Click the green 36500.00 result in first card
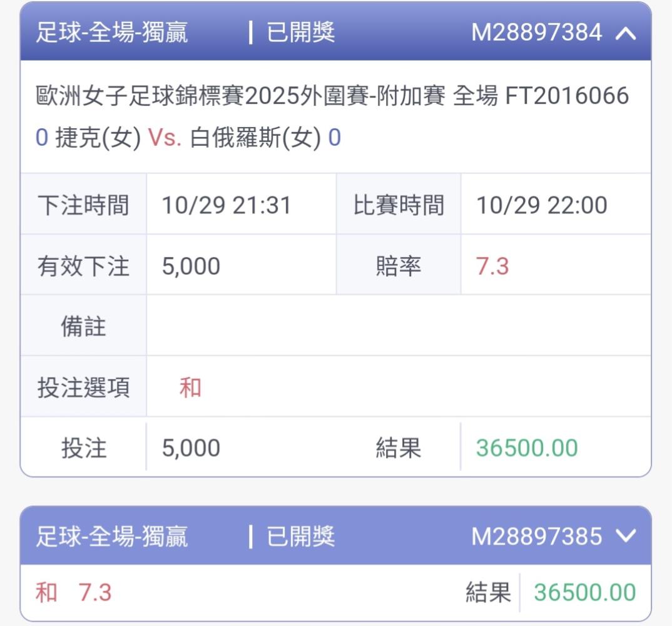The image size is (672, 626). (526, 448)
